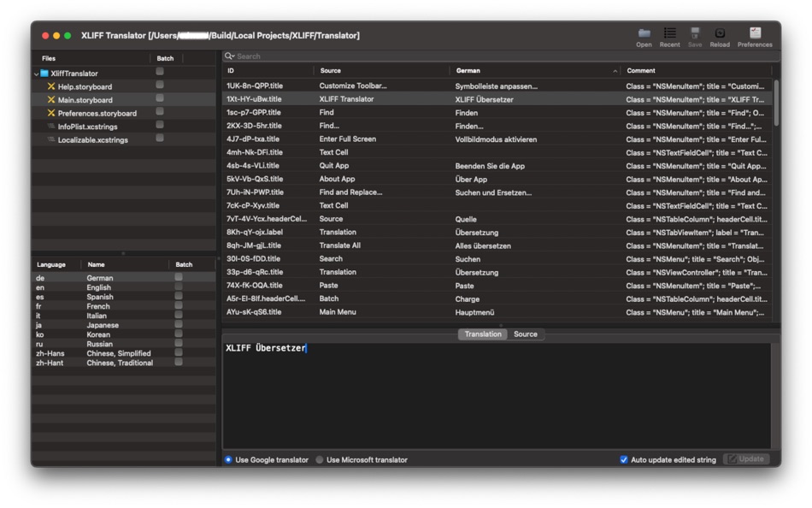This screenshot has height=508, width=812.
Task: Click the Localizable.xcstrings file icon
Action: [x=51, y=140]
